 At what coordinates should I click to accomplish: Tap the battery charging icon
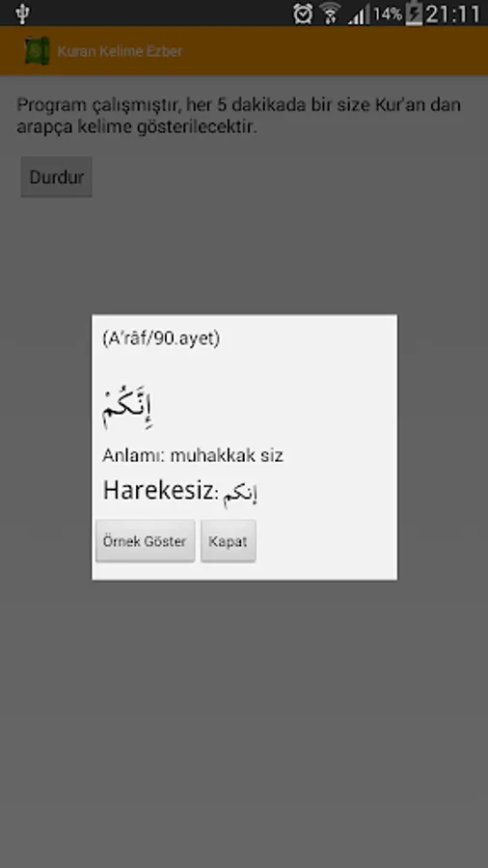click(414, 14)
